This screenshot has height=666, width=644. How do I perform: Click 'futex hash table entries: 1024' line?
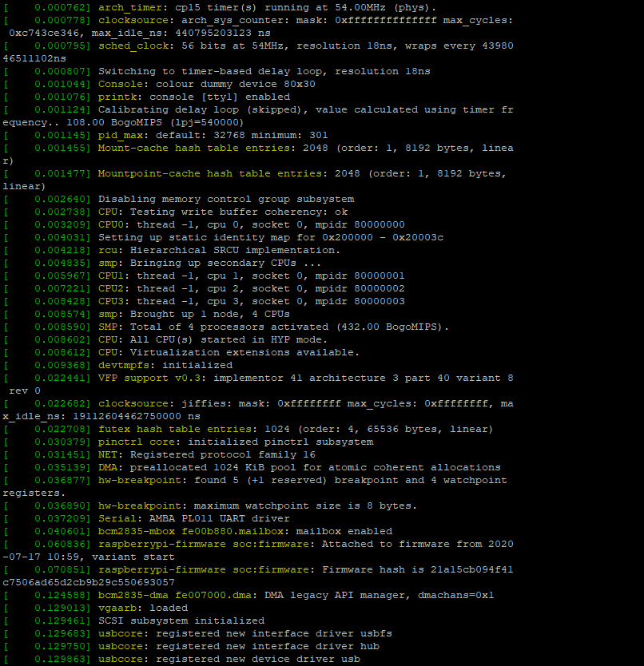click(x=296, y=429)
